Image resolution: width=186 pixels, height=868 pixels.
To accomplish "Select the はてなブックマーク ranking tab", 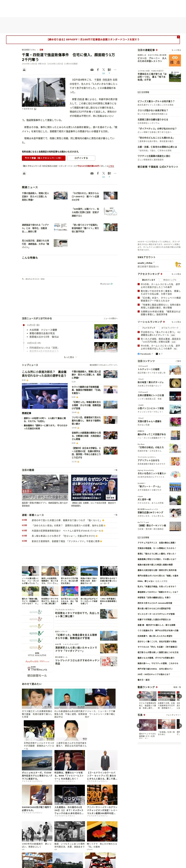I will pos(170,328).
